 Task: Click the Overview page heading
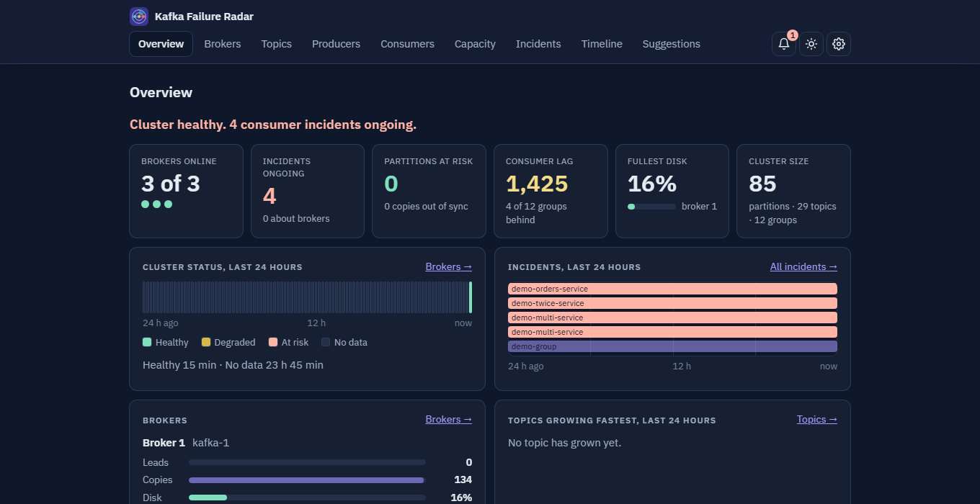tap(161, 93)
